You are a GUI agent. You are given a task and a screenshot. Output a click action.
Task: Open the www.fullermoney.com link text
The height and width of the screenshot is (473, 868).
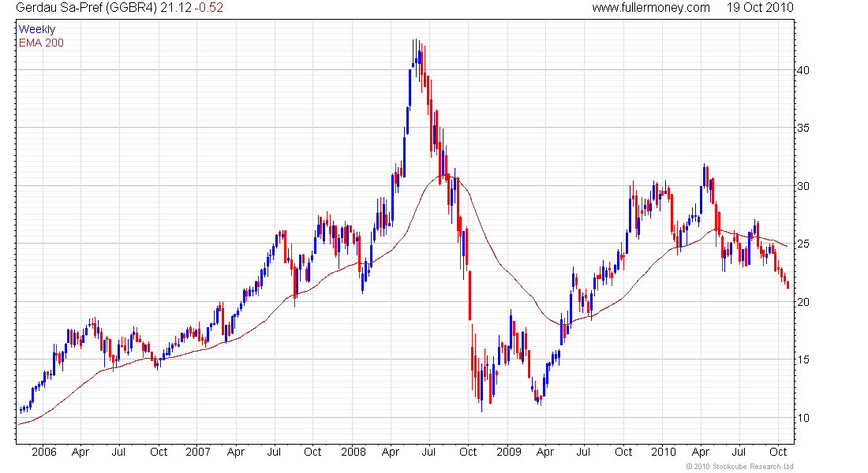point(651,8)
